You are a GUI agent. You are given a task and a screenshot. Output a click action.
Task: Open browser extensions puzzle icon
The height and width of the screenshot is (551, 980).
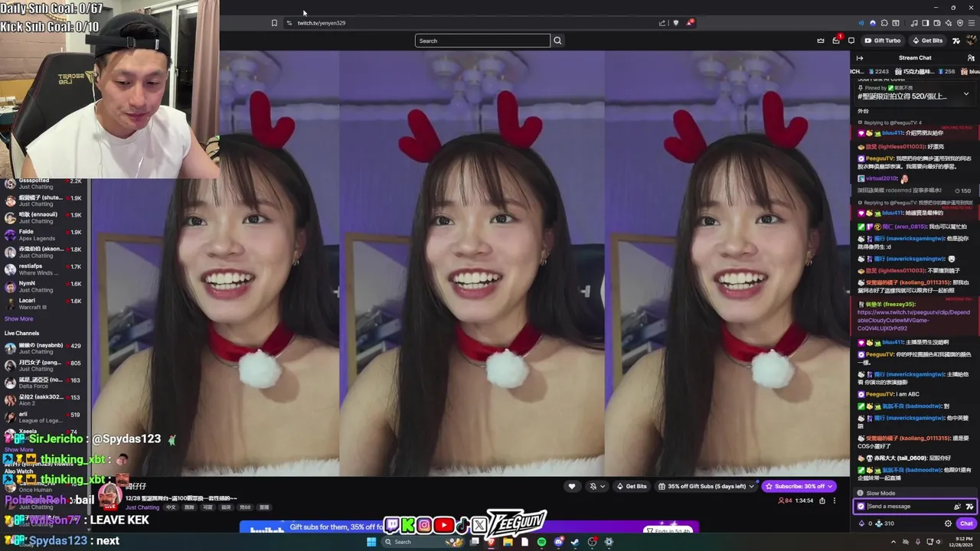coord(884,23)
